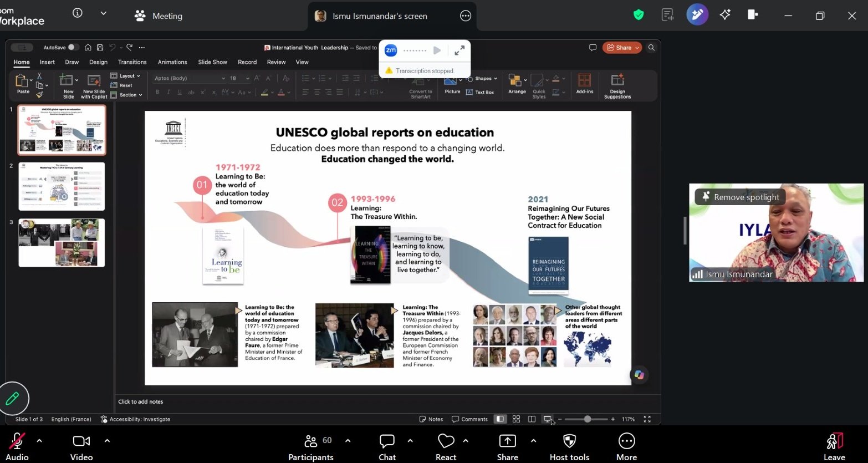Open the font color red swatch

(x=281, y=92)
